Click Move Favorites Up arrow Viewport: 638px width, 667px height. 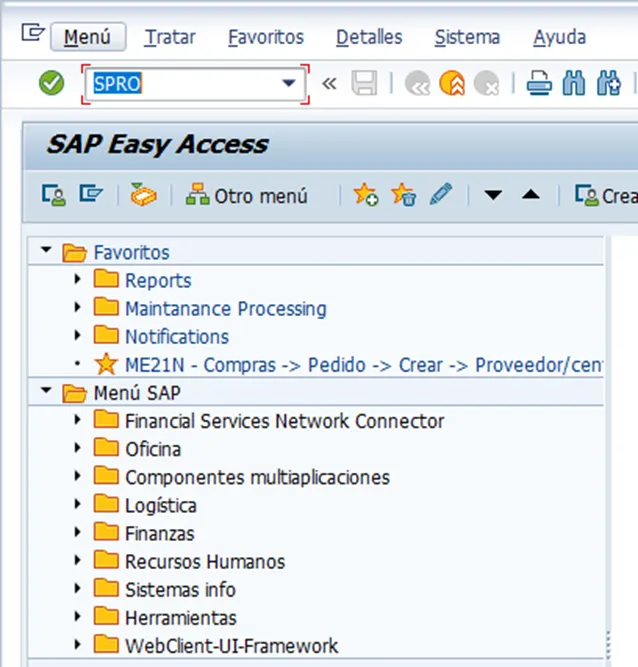[x=531, y=195]
